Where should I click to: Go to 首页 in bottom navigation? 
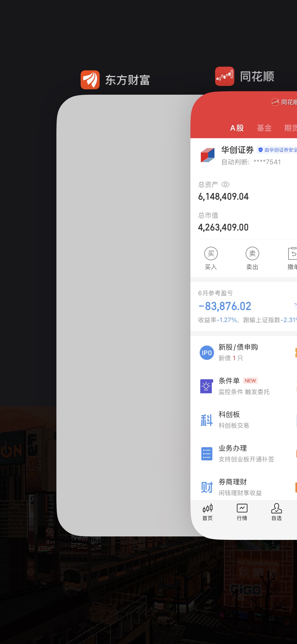point(207,512)
